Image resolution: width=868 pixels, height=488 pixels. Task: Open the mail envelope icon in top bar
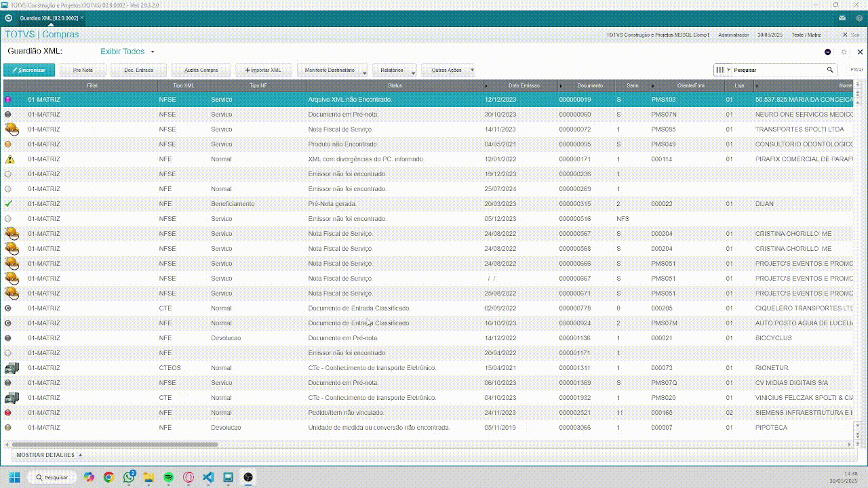(x=842, y=18)
